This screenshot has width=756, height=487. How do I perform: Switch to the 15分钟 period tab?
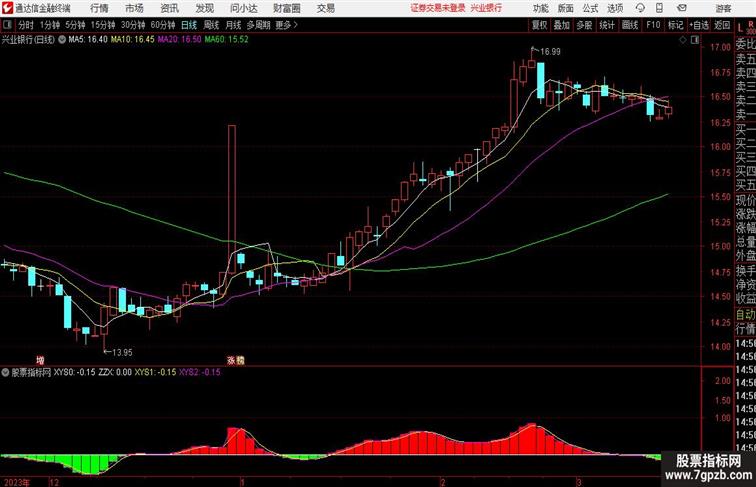103,25
